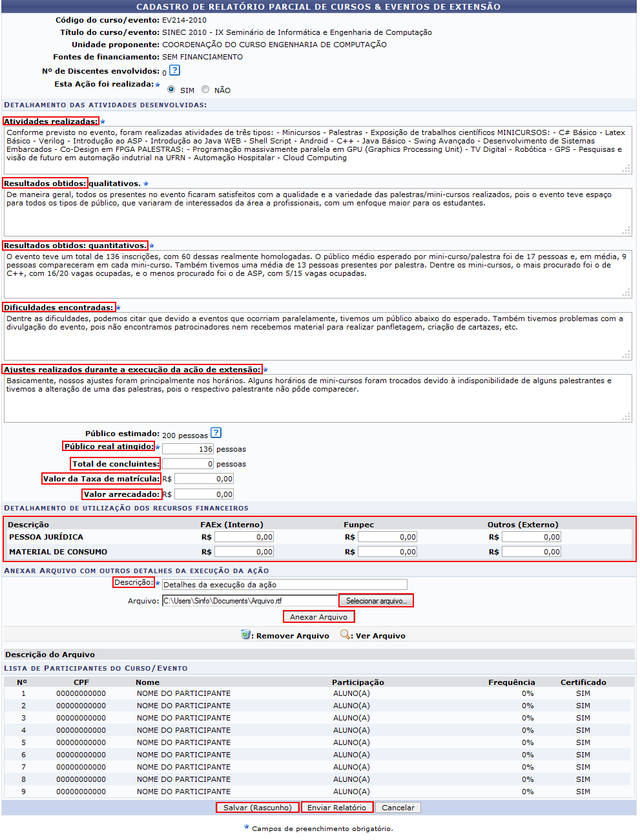Focus the Dificuldades encontradas text area

coord(316,336)
